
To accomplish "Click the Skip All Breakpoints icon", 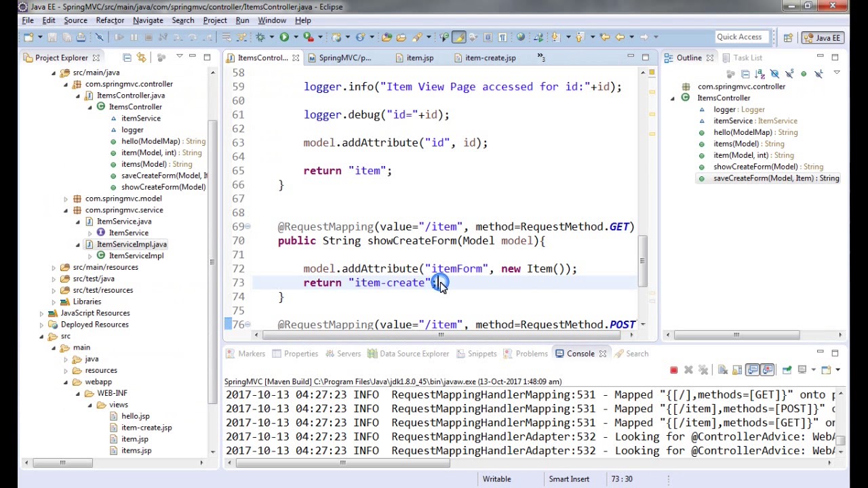I will (x=99, y=37).
